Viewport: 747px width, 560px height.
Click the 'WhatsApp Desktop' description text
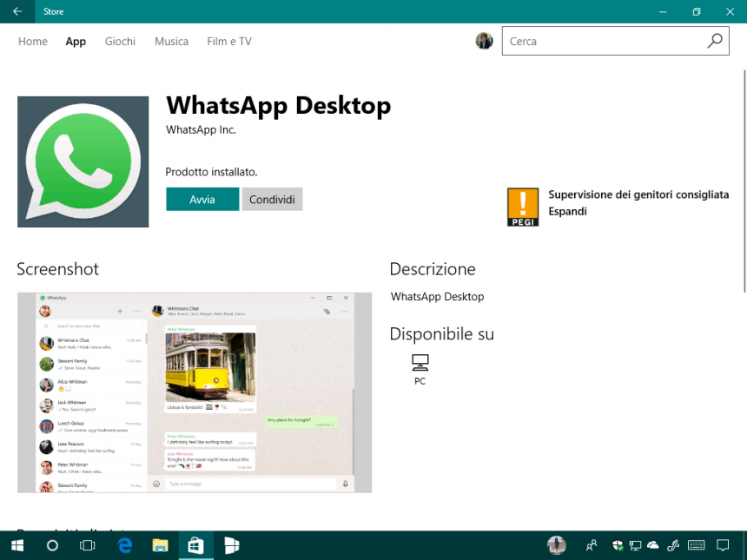click(437, 297)
